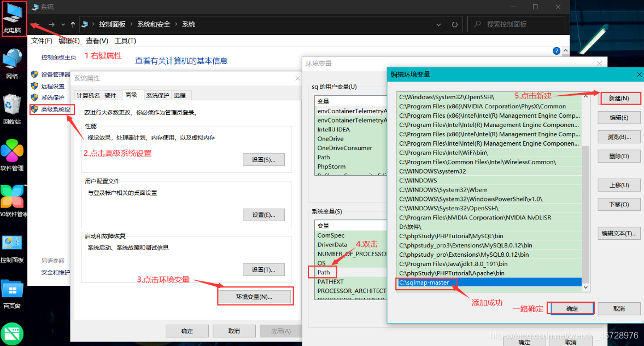Switch to the 硬件 tab
644x346 pixels.
[110, 95]
